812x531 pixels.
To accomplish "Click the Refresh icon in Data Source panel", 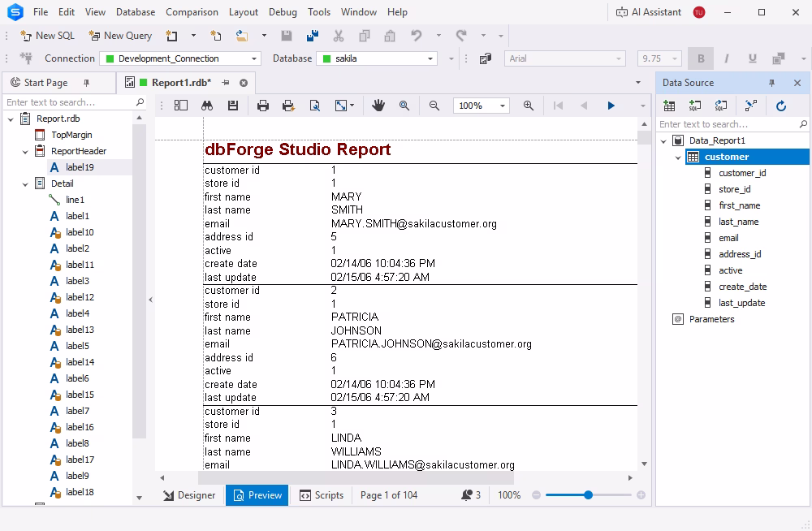I will 781,106.
